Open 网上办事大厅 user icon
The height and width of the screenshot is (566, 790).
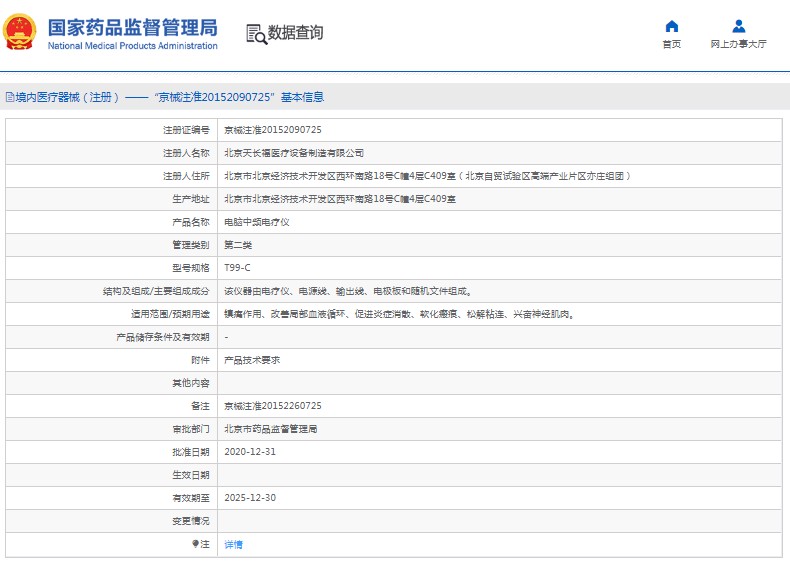tap(739, 26)
